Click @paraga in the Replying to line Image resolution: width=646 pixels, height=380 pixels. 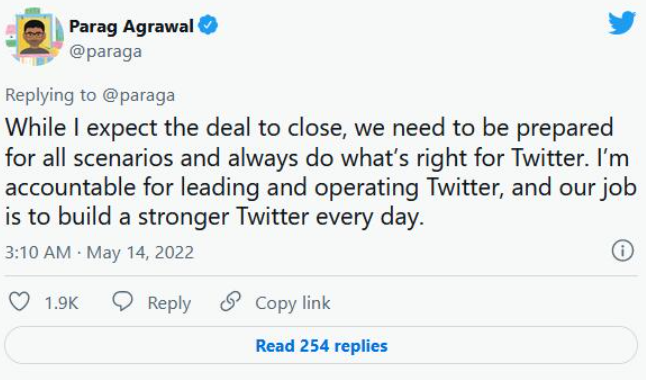138,96
